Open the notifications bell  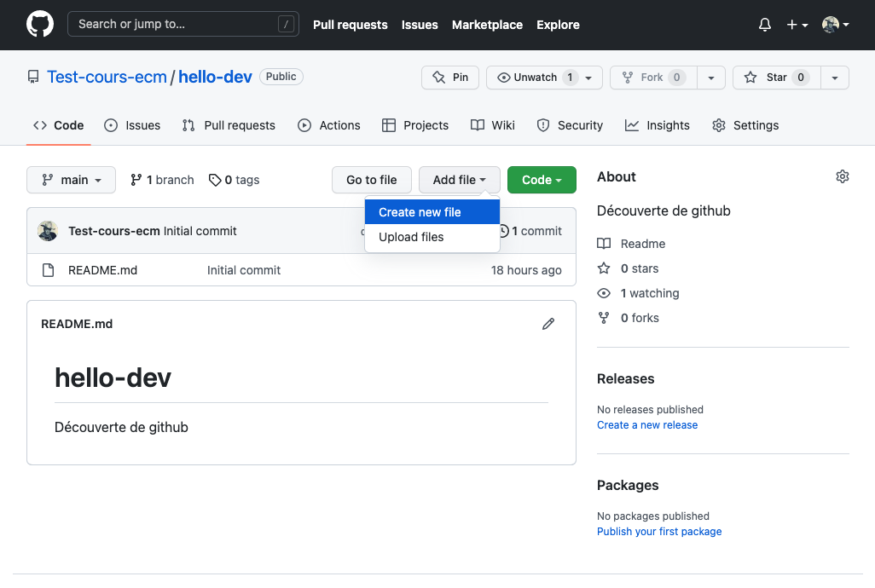765,25
